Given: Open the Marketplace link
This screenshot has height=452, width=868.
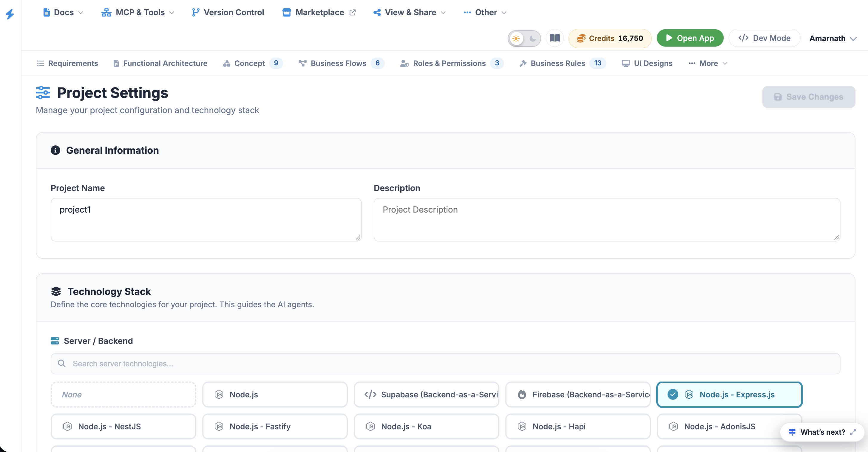Looking at the screenshot, I should coord(319,13).
